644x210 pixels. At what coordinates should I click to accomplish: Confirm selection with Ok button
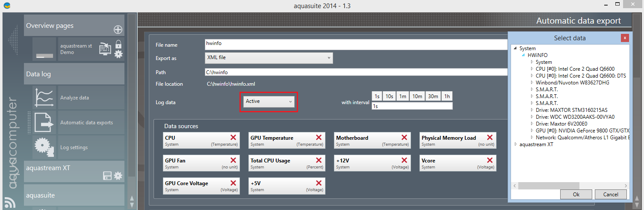point(576,194)
